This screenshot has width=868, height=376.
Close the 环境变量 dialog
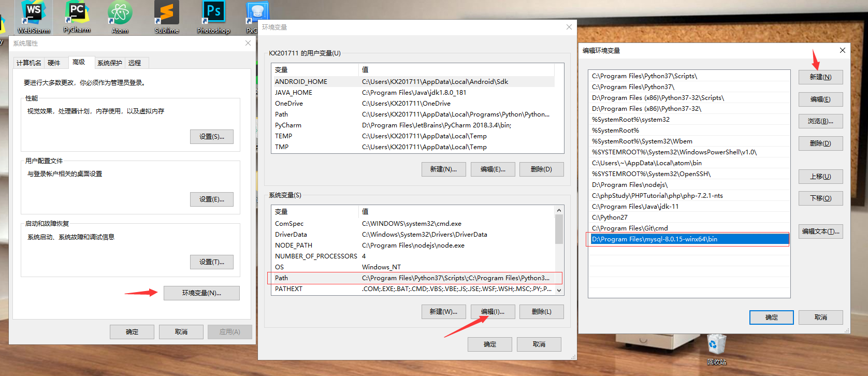pyautogui.click(x=569, y=27)
